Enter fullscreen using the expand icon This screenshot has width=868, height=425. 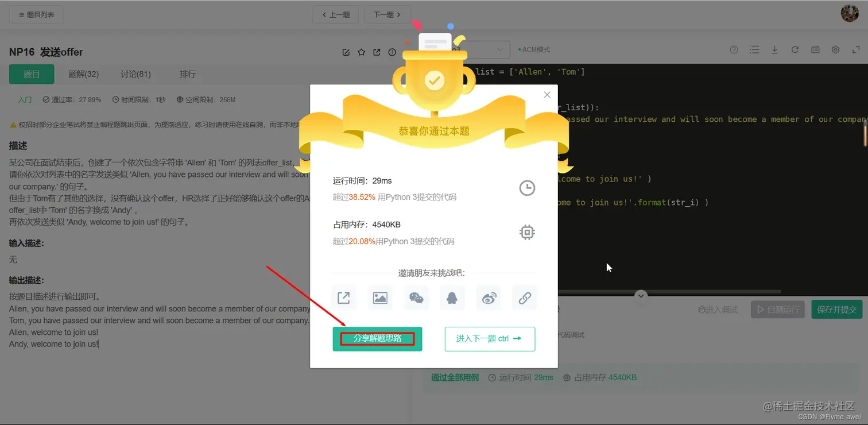856,49
